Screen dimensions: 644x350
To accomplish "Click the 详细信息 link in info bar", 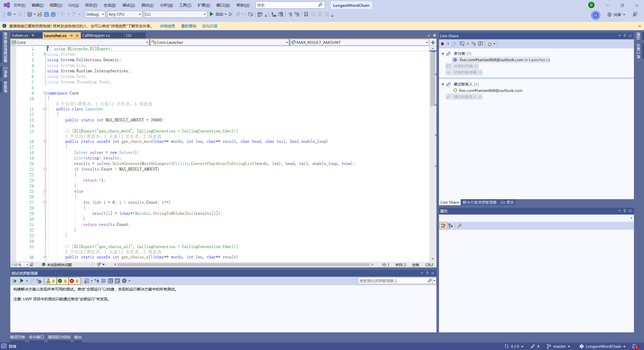I will [168, 26].
